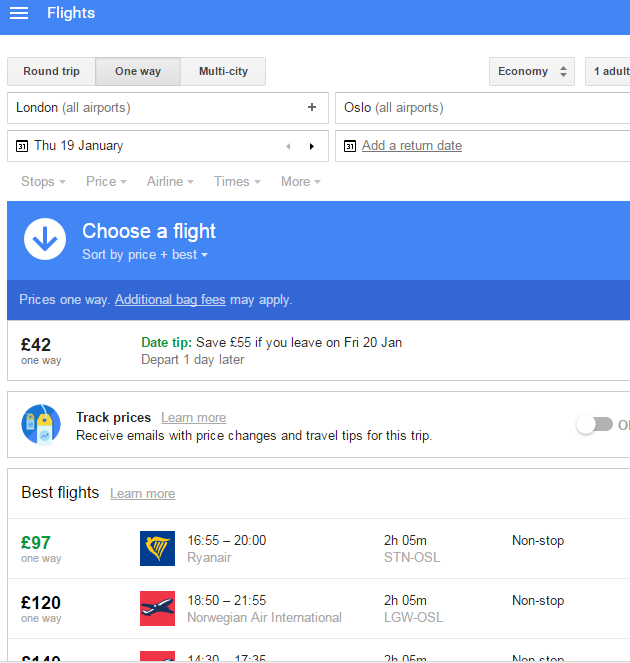Select the One way trip option

click(138, 72)
